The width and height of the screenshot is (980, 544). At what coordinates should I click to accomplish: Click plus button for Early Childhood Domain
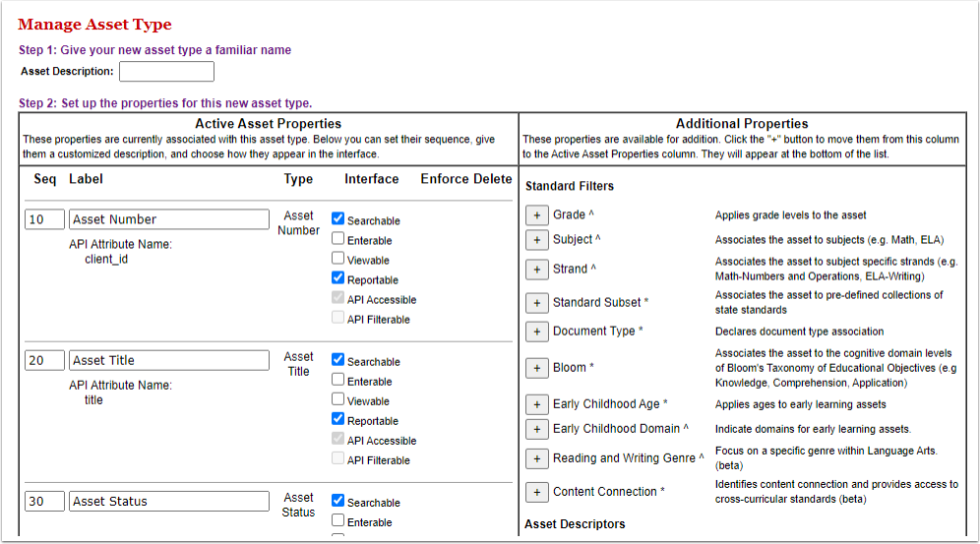pyautogui.click(x=537, y=429)
